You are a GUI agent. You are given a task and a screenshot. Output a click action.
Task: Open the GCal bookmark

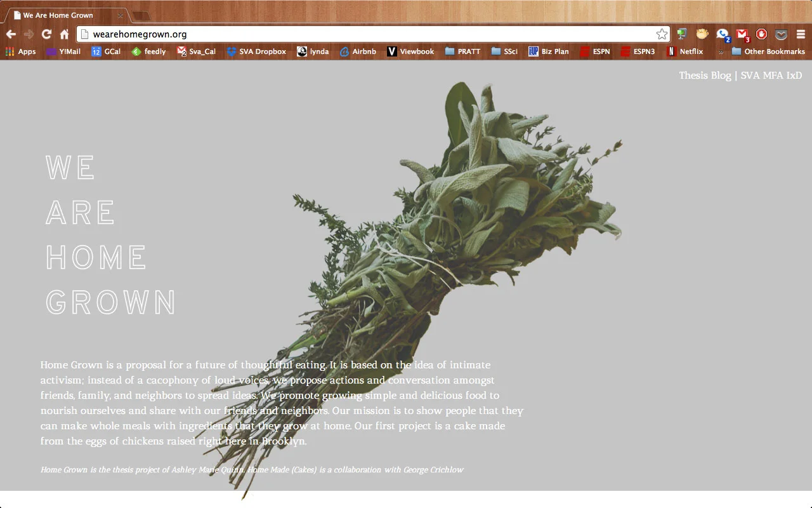pyautogui.click(x=106, y=51)
